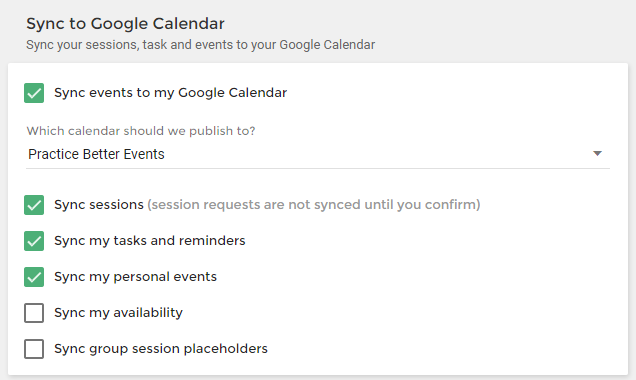The height and width of the screenshot is (380, 636).
Task: Check the Sync group session placeholders box
Action: coord(34,349)
